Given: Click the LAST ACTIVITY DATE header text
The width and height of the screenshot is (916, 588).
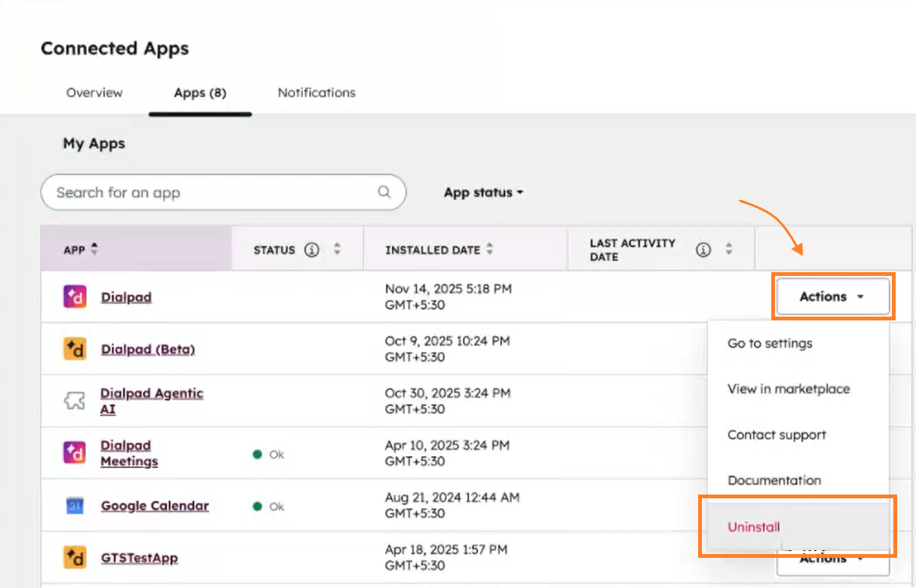Looking at the screenshot, I should [633, 250].
